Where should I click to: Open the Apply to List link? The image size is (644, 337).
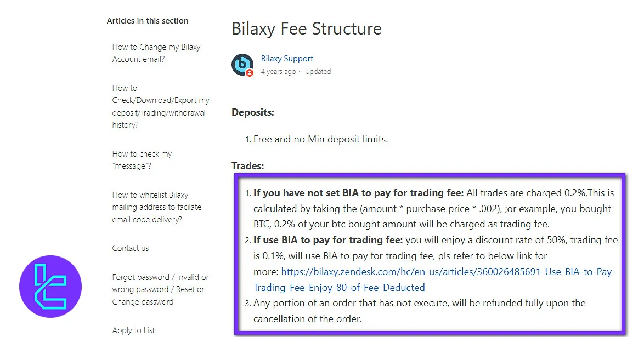(133, 330)
